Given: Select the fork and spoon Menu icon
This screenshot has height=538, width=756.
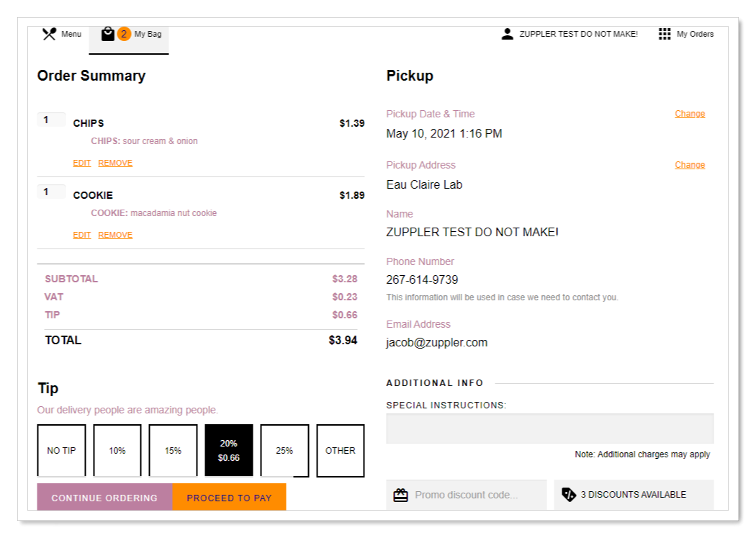Looking at the screenshot, I should (x=49, y=33).
